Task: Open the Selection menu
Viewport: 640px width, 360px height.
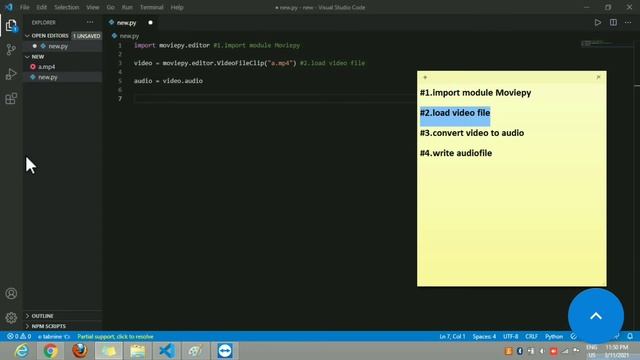Action: pyautogui.click(x=67, y=7)
